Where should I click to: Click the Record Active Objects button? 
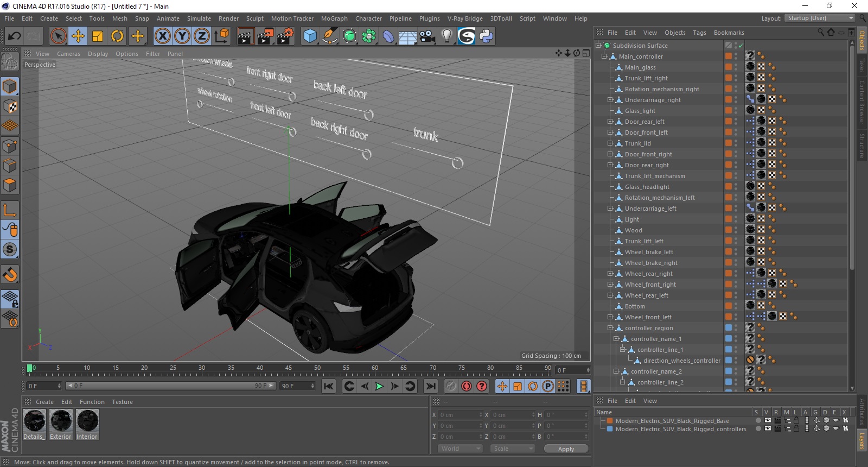tap(451, 386)
